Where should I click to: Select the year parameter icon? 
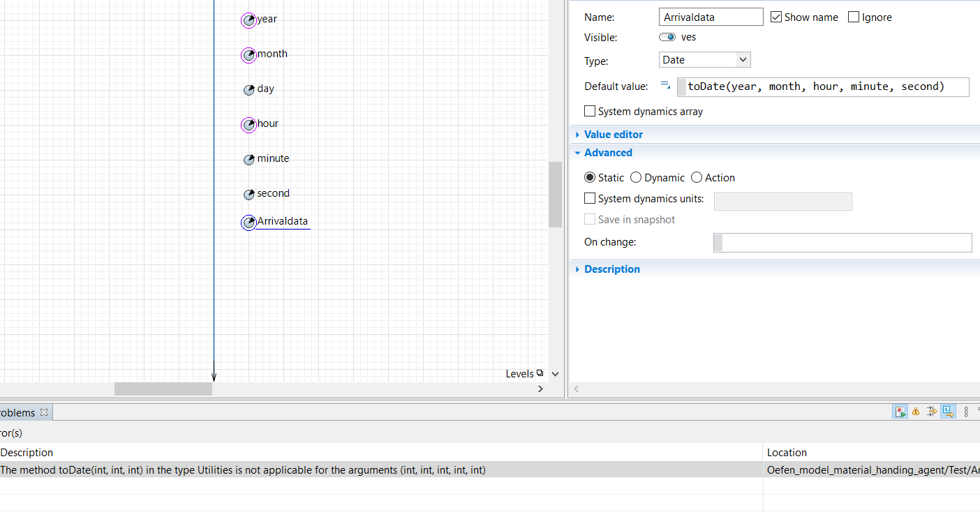tap(249, 20)
